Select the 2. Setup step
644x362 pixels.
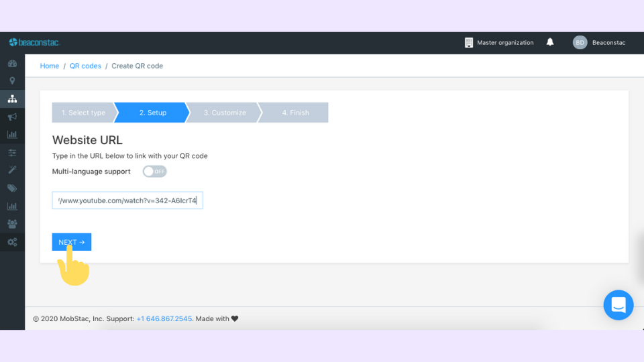(152, 113)
